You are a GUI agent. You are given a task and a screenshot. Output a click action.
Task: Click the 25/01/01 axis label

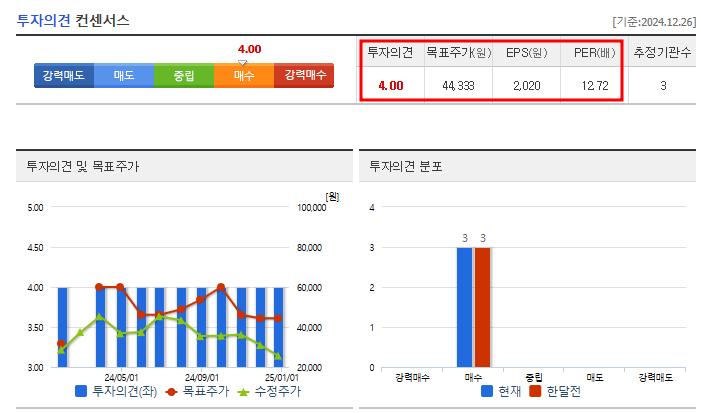(282, 378)
